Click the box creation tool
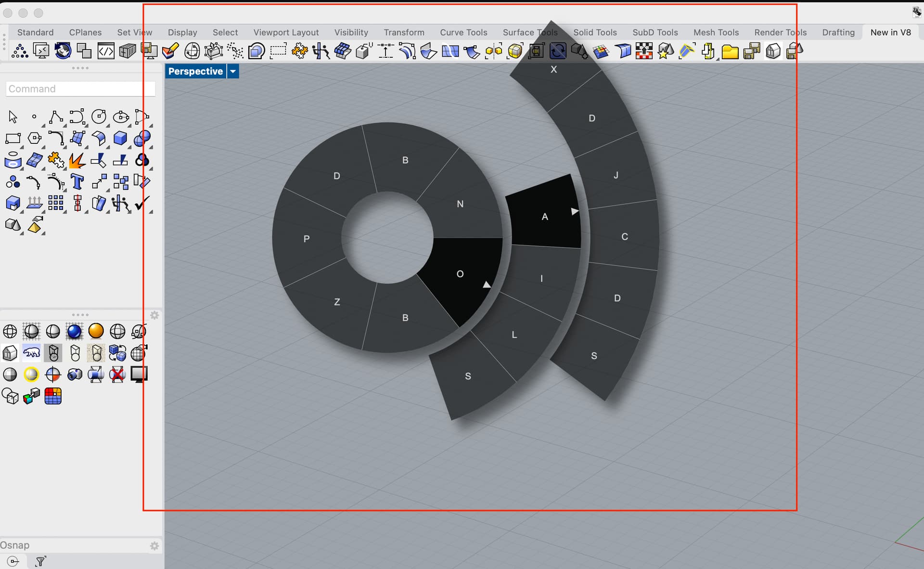Viewport: 924px width, 569px height. click(120, 138)
